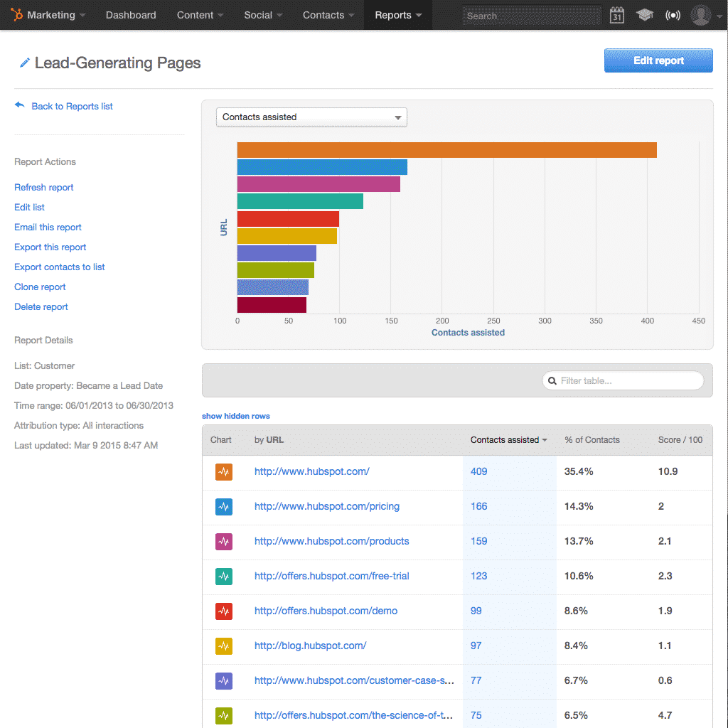Open the broadcast notifications icon

pyautogui.click(x=673, y=15)
